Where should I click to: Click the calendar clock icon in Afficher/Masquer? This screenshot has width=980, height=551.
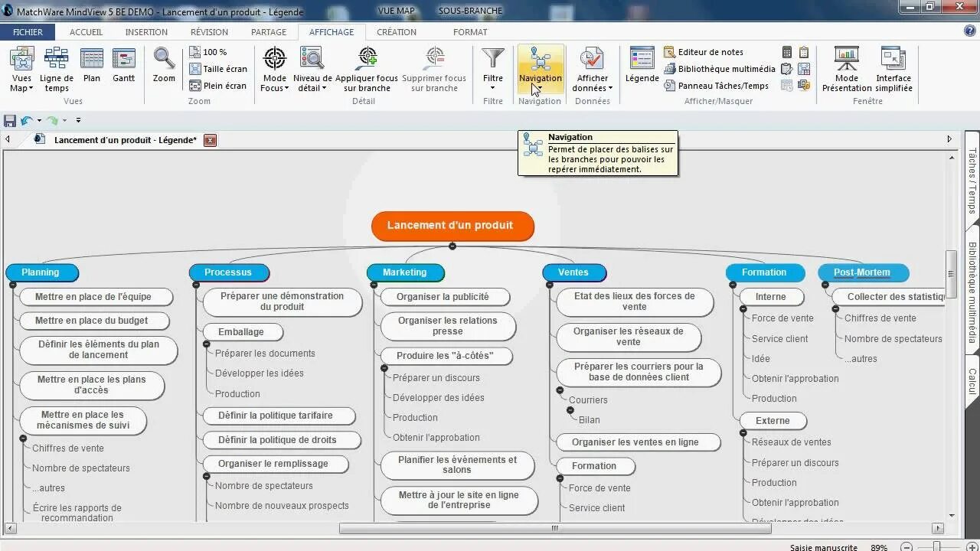pos(787,86)
